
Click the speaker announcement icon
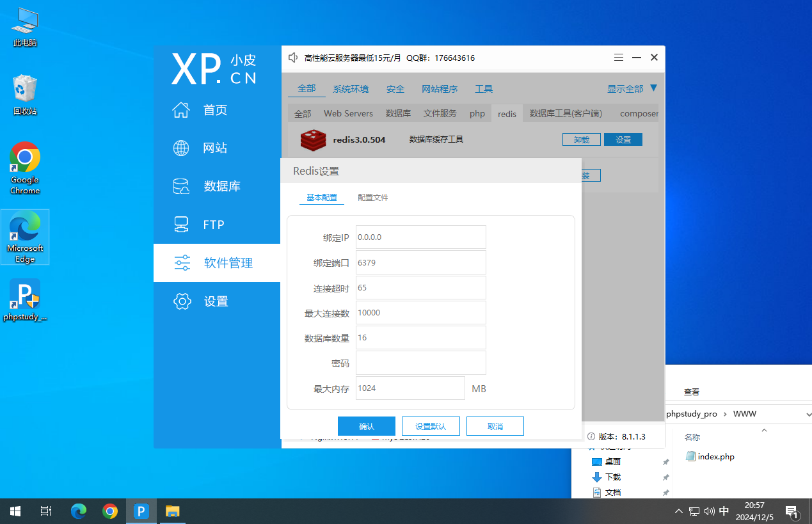(293, 58)
